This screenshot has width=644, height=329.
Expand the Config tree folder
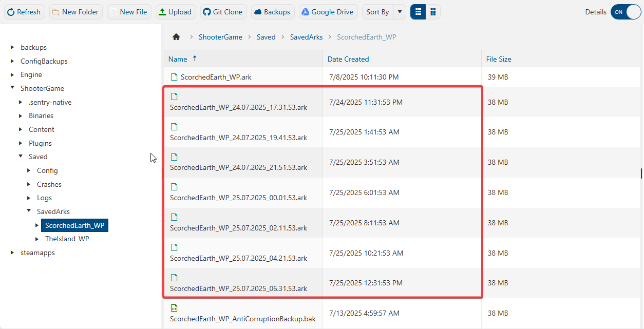click(x=29, y=170)
